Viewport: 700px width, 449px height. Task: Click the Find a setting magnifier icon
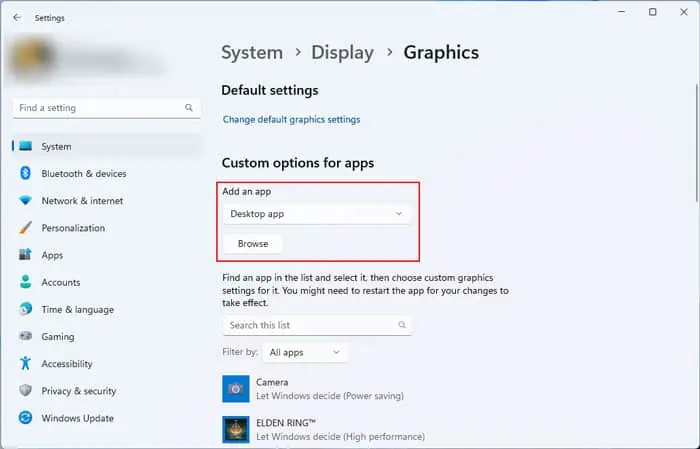pyautogui.click(x=189, y=108)
